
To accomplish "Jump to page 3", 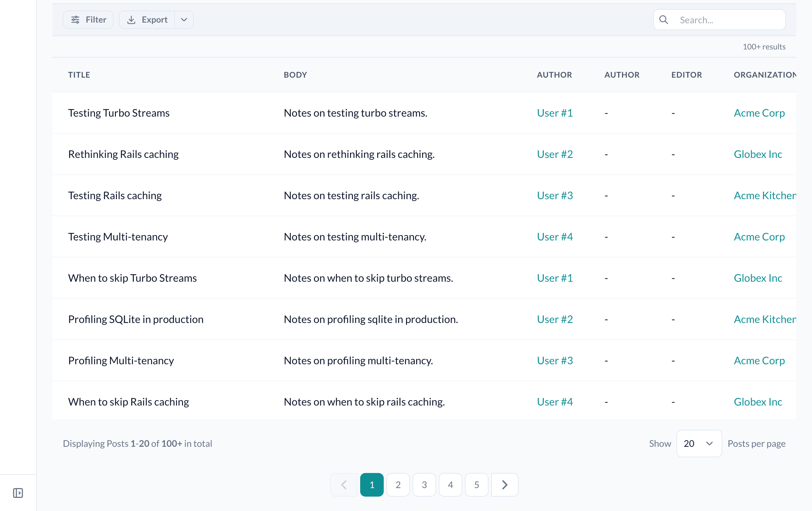I will (x=424, y=485).
